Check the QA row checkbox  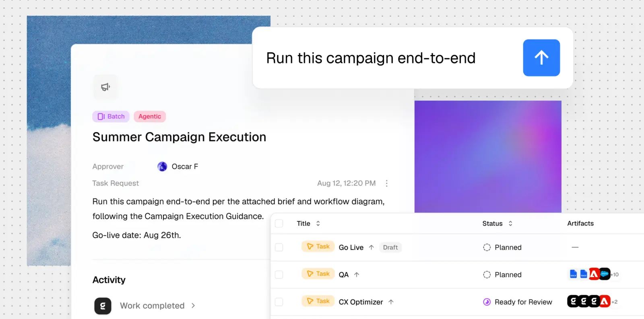point(279,275)
